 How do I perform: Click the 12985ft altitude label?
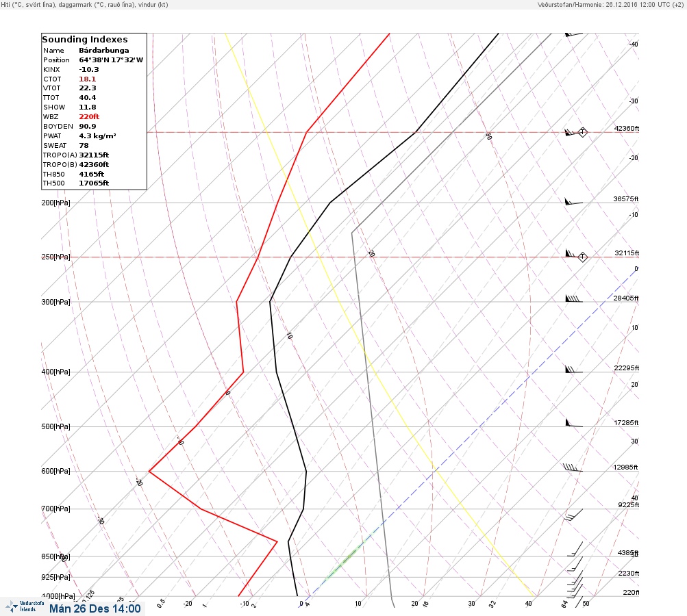[625, 467]
